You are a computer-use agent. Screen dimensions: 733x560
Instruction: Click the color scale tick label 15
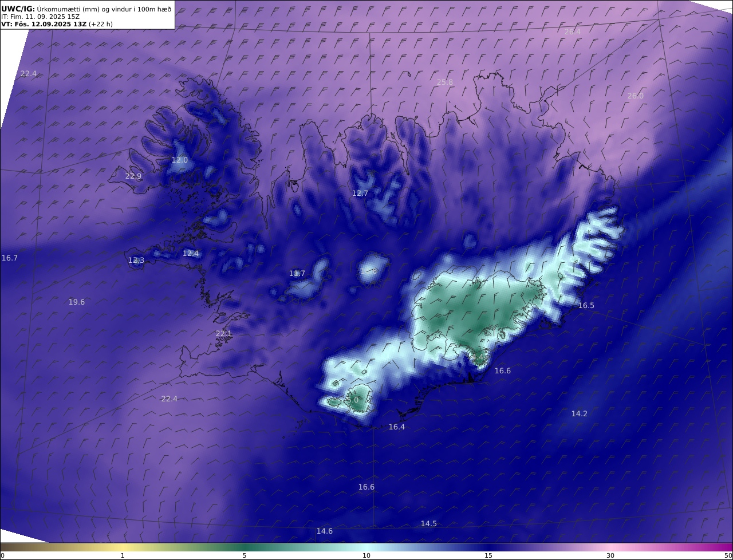tap(488, 555)
